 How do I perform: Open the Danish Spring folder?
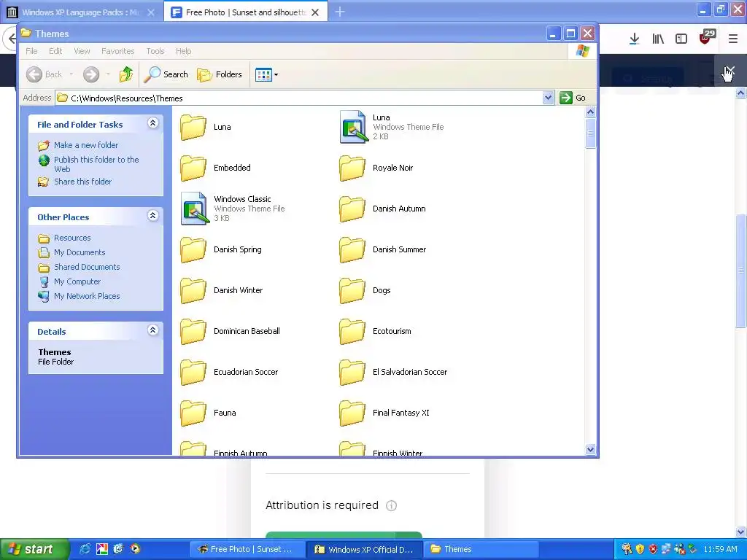(221, 250)
